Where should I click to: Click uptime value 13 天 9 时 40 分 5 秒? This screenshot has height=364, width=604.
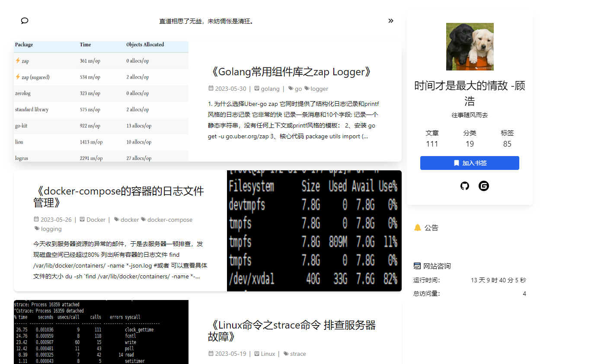pyautogui.click(x=499, y=280)
